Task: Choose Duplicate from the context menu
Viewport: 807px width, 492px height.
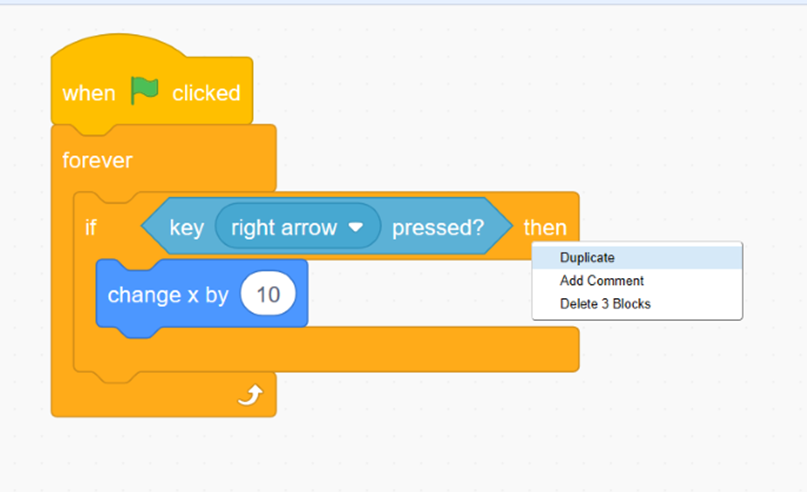Action: (587, 257)
